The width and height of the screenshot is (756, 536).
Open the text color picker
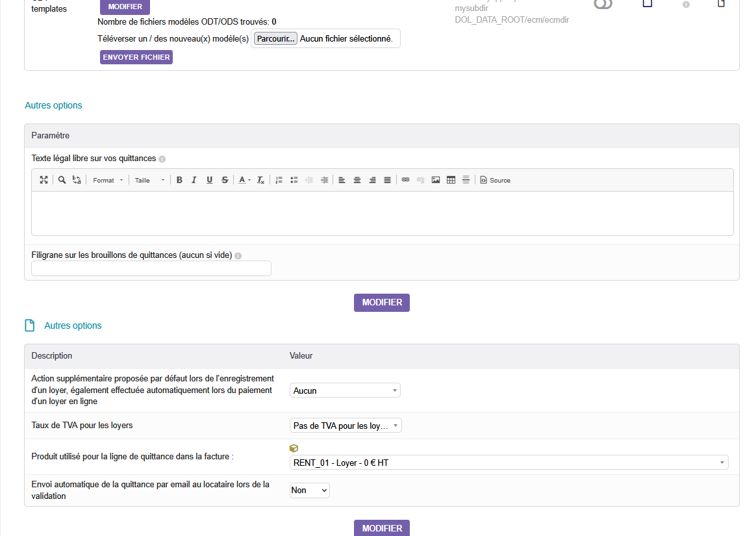244,180
